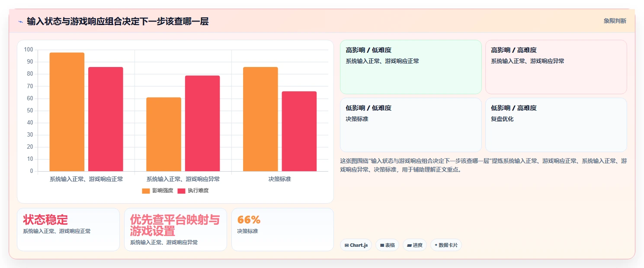The height and width of the screenshot is (268, 644).
Task: Click the 复盘优化 text in quadrant card
Action: (x=502, y=119)
